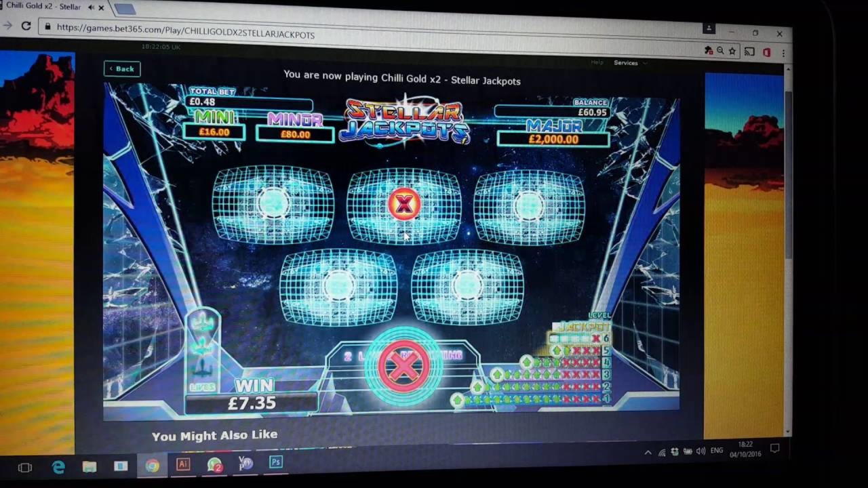Open the Chrome three-dot menu
The width and height of the screenshot is (868, 488).
783,53
